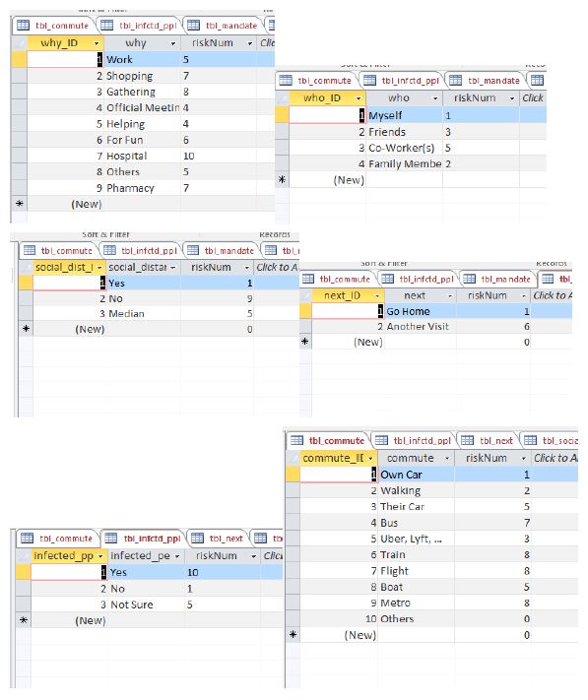588x700 pixels.
Task: Click the table icon on the tbl_infctd_ppl tab above the infected table
Action: pos(110,538)
